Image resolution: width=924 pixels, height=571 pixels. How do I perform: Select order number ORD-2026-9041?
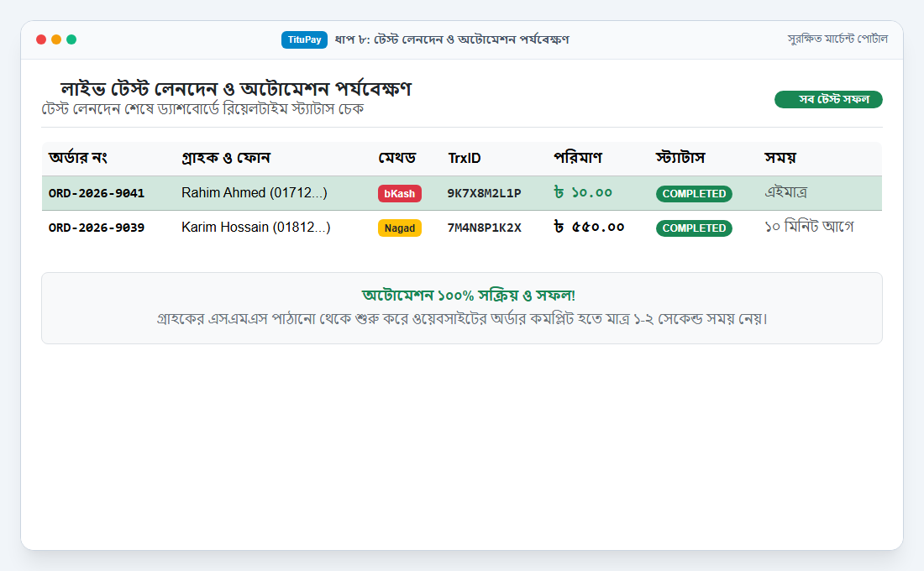click(96, 193)
